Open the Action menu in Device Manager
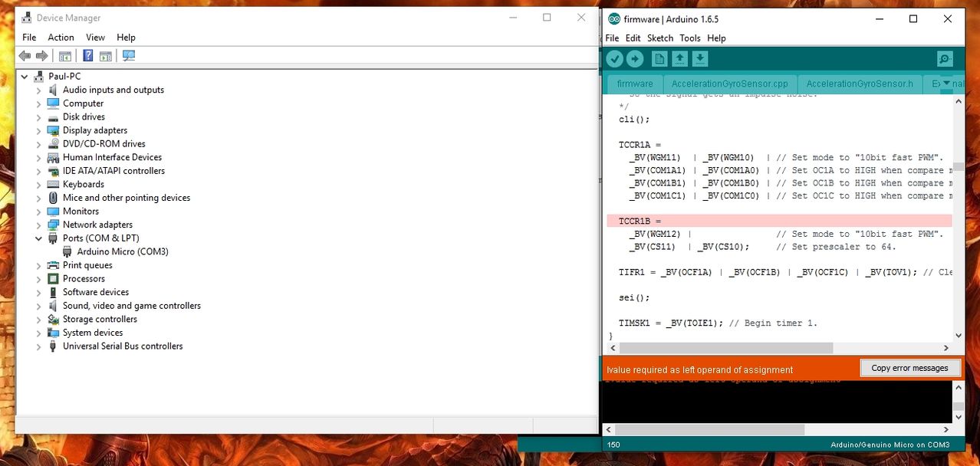 point(61,37)
